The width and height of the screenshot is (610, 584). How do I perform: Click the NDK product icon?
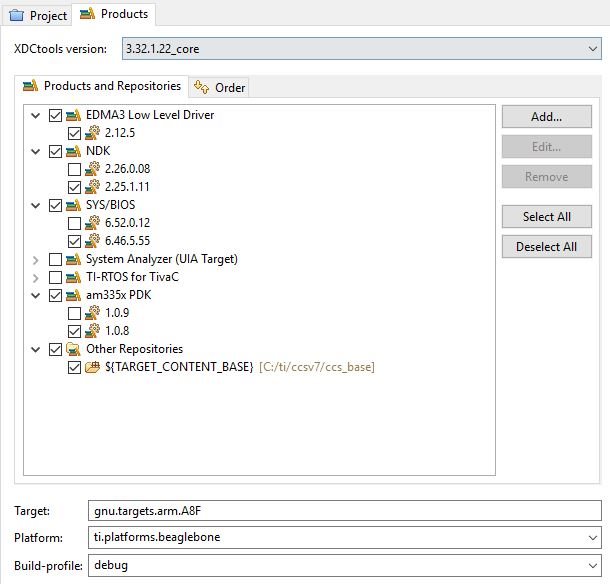pyautogui.click(x=73, y=151)
